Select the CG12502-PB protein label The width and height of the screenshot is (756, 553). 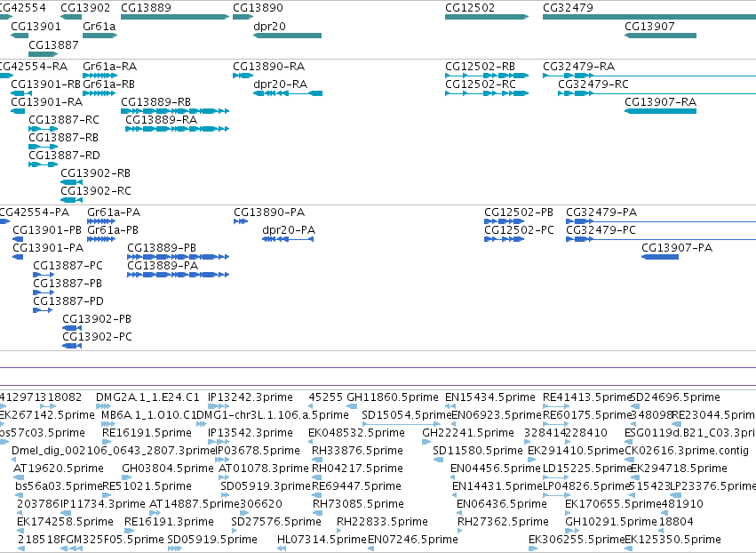pyautogui.click(x=519, y=212)
